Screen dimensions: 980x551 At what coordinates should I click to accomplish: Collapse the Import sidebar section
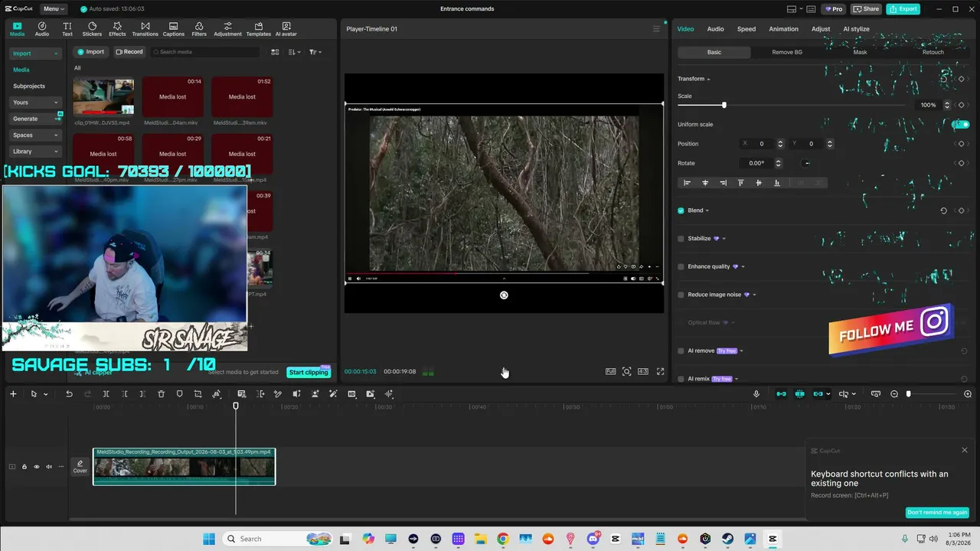35,54
